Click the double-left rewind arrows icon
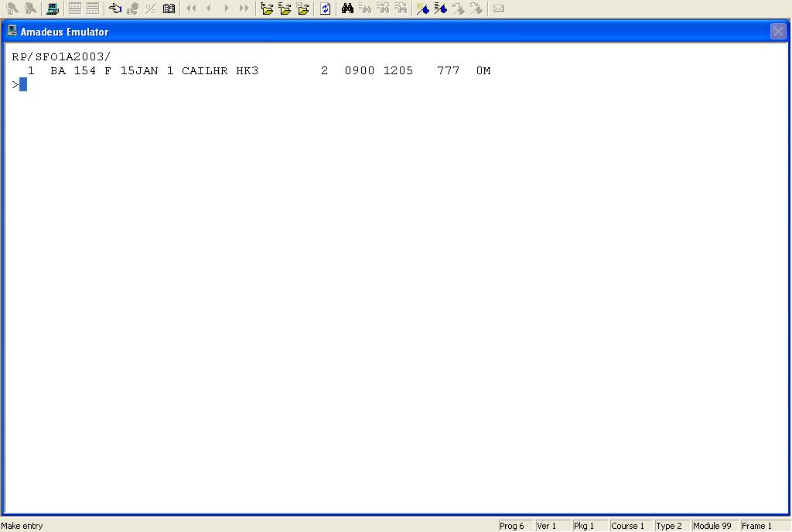Viewport: 792px width, 532px height. (191, 9)
